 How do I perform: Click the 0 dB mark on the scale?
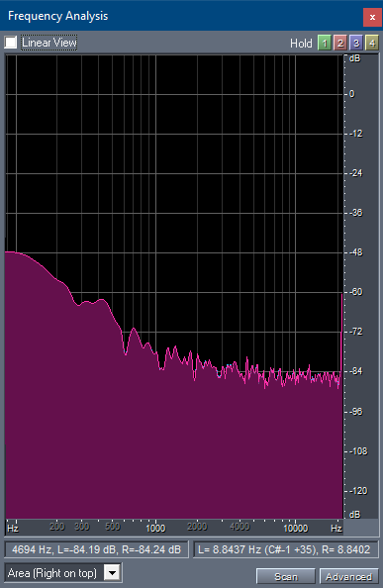351,94
